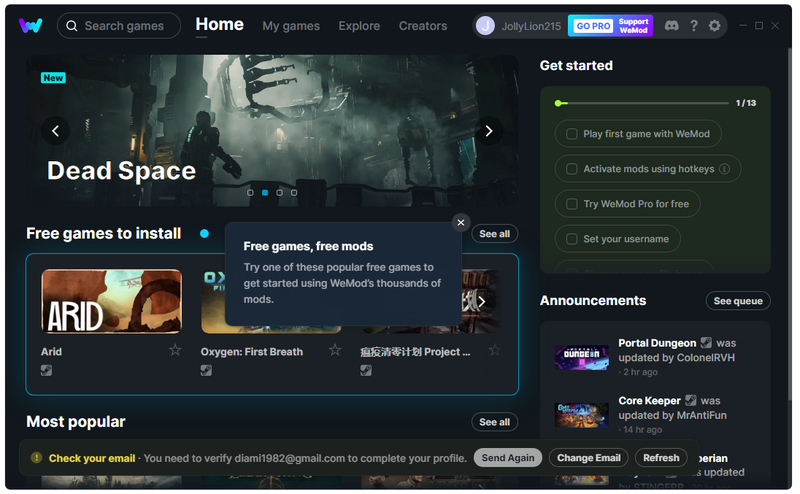This screenshot has width=800, height=494.
Task: Click the '2 hr ago' timestamp
Action: [640, 372]
